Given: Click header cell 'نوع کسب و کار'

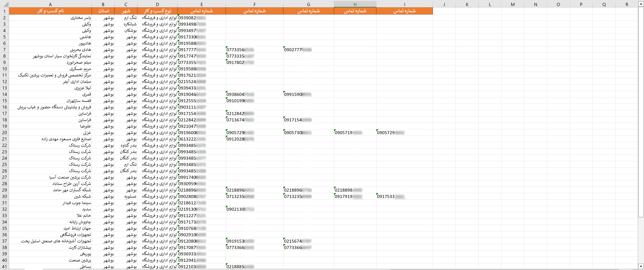Looking at the screenshot, I should coord(157,11).
